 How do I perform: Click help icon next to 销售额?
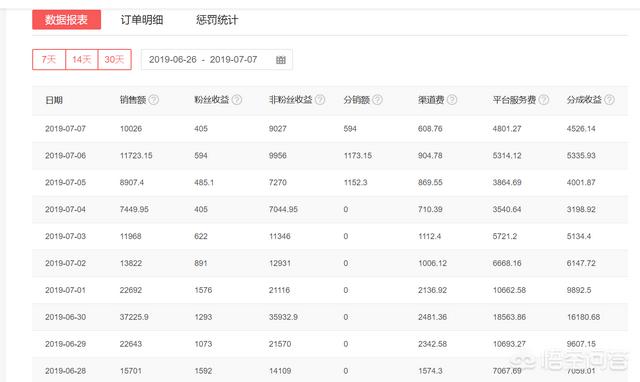pos(153,100)
